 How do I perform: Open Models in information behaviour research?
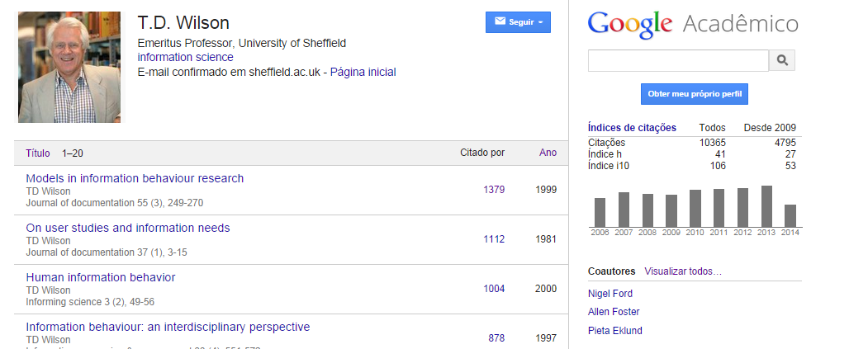(x=135, y=178)
